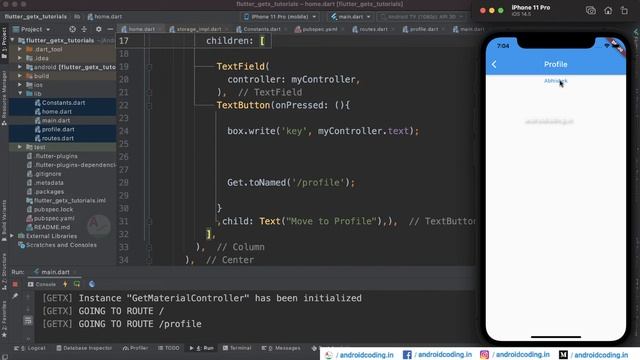
Task: Click the red Stop button in Run panel
Action: coord(15,284)
